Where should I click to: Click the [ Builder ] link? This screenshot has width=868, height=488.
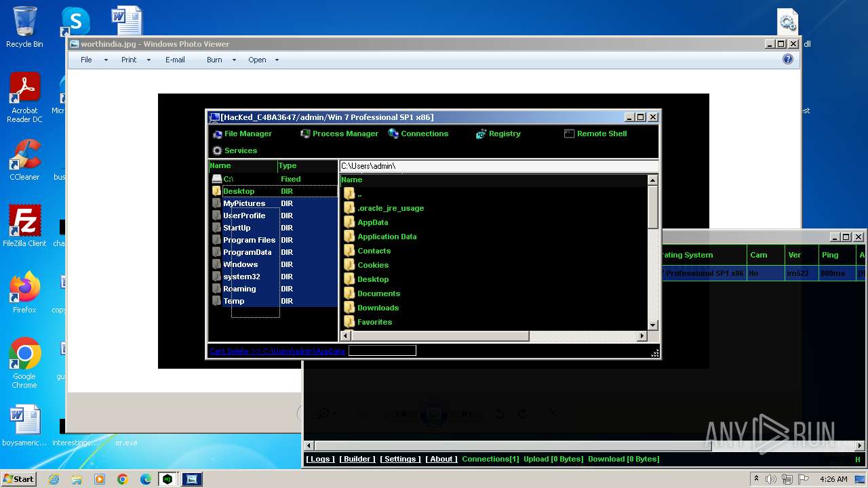point(357,459)
